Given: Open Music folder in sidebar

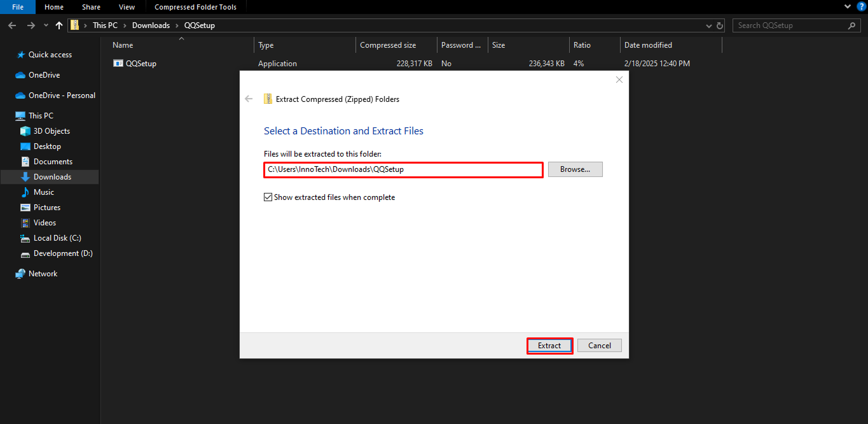Looking at the screenshot, I should click(43, 192).
